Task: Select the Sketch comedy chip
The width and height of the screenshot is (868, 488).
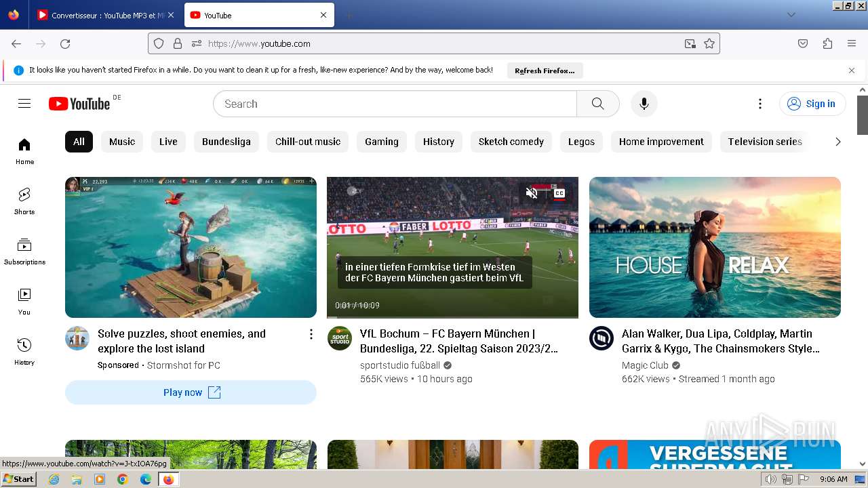Action: 511,142
